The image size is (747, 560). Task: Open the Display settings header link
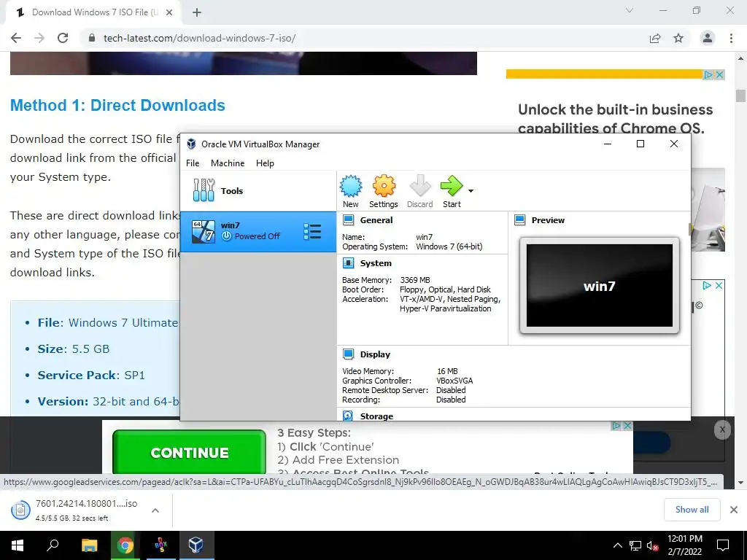(x=375, y=354)
